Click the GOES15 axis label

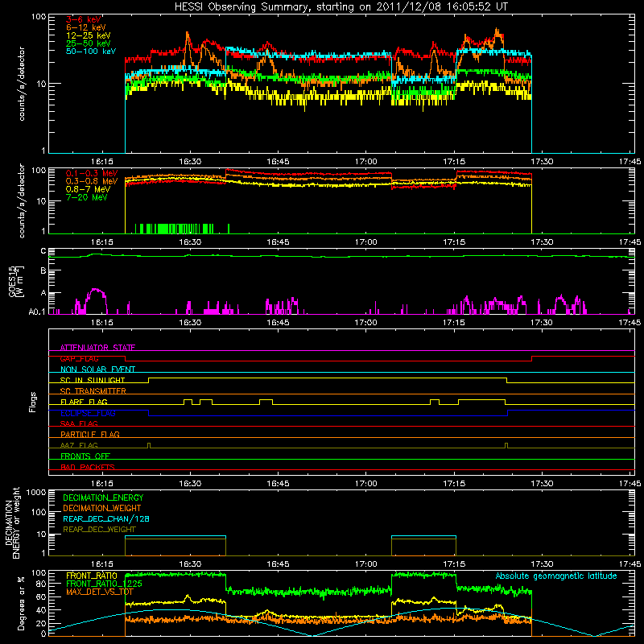pyautogui.click(x=16, y=281)
